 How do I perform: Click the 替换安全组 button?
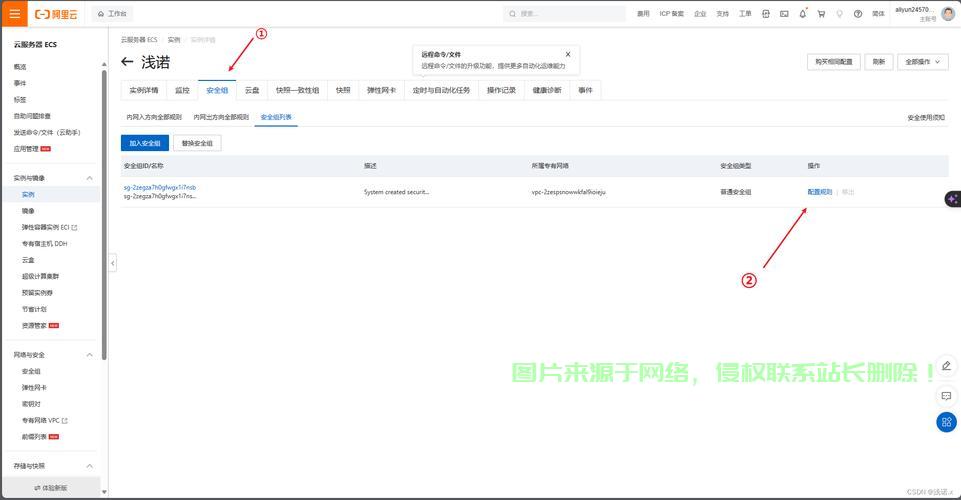coord(197,143)
